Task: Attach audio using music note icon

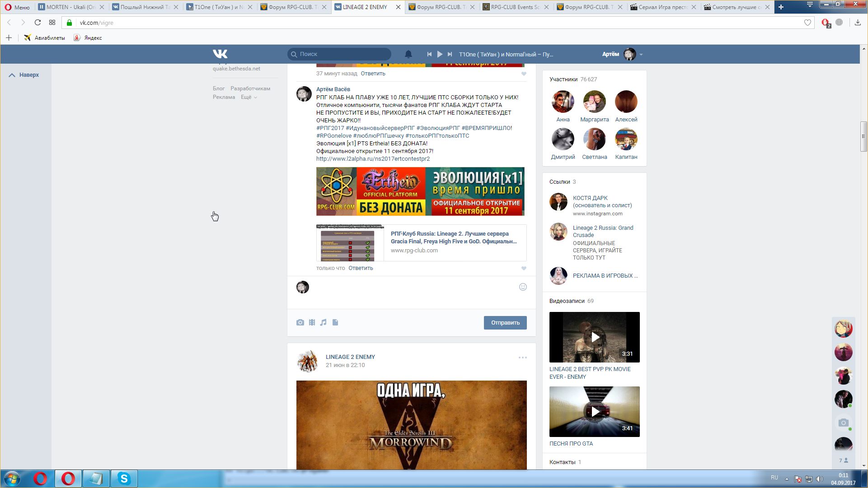Action: click(x=324, y=322)
